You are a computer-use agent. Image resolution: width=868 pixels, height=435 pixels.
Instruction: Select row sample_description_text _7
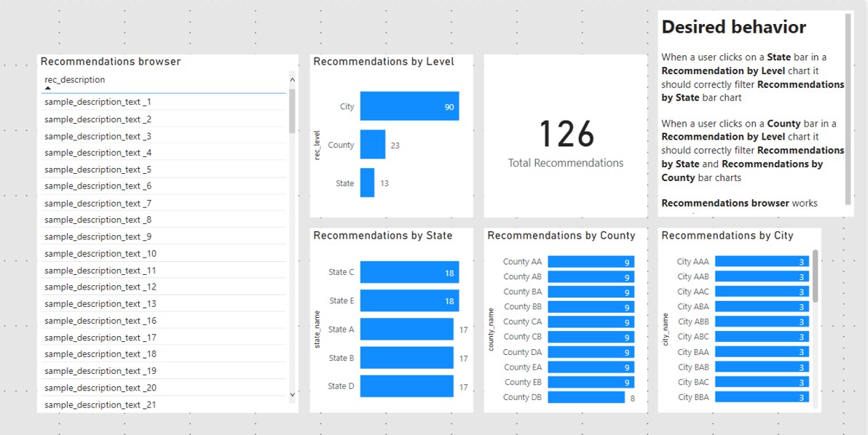point(164,203)
